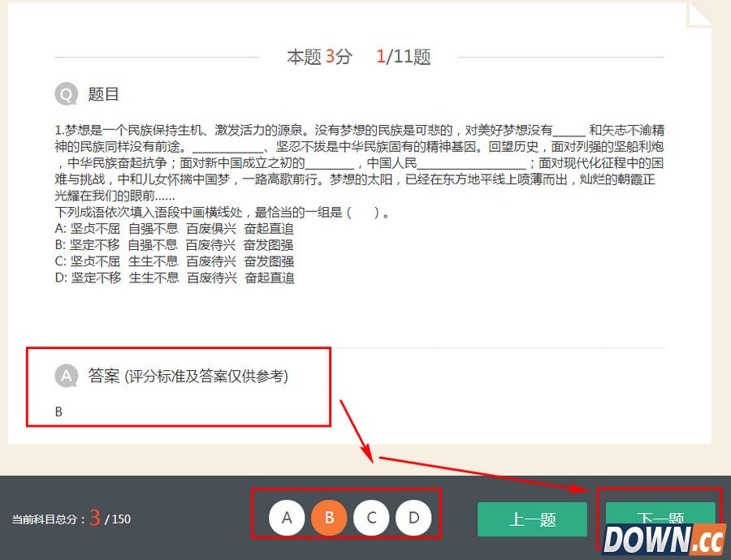This screenshot has height=560, width=731.
Task: Click the 下一题 button
Action: pyautogui.click(x=660, y=519)
